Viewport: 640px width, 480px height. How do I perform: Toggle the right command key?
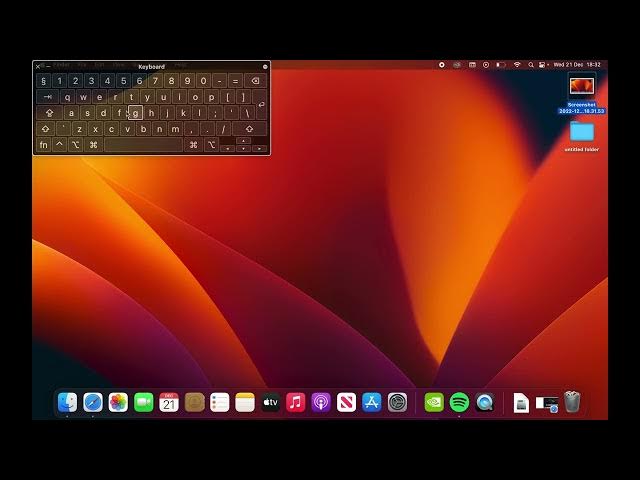coord(193,144)
